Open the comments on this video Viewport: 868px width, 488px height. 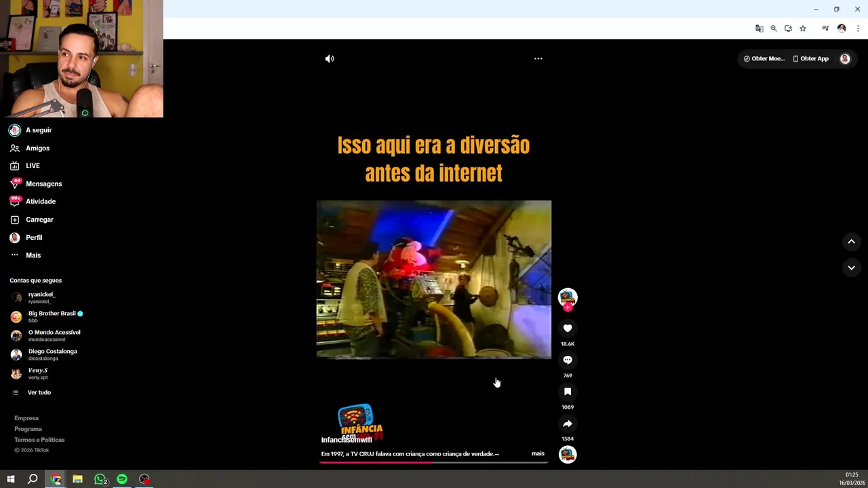pos(568,360)
